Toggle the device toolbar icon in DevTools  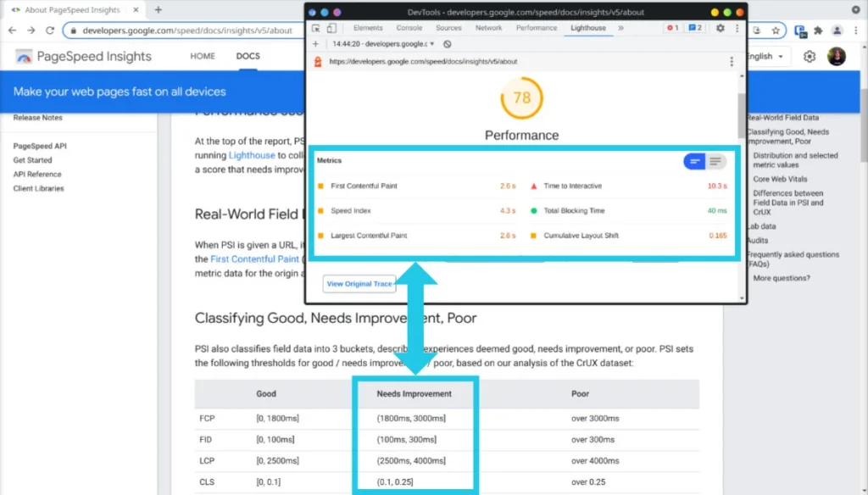[331, 28]
